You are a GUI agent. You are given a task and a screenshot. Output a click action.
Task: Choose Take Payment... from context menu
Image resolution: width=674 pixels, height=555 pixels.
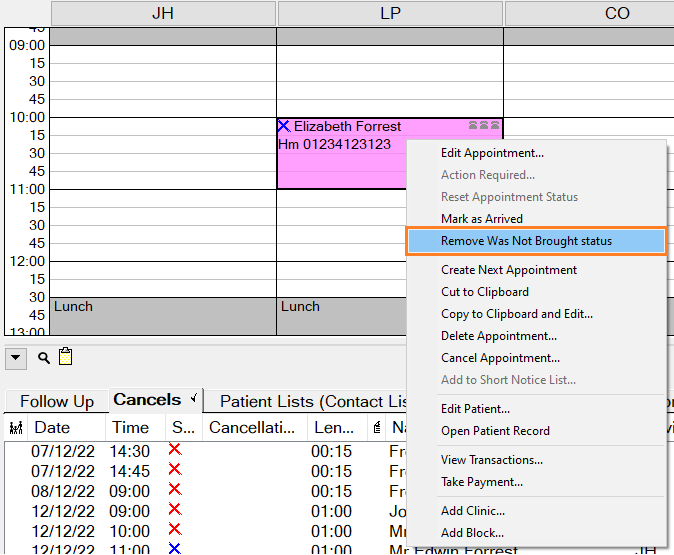click(482, 482)
